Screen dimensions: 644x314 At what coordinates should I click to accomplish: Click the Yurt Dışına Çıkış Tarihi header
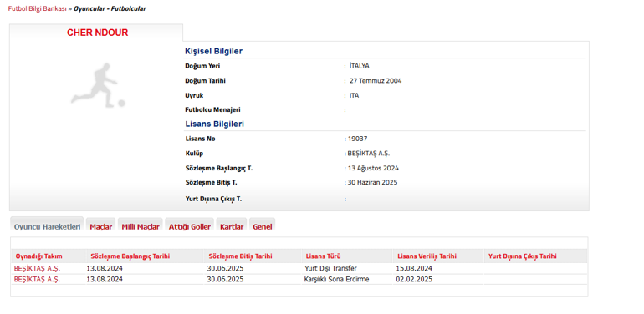pyautogui.click(x=523, y=256)
